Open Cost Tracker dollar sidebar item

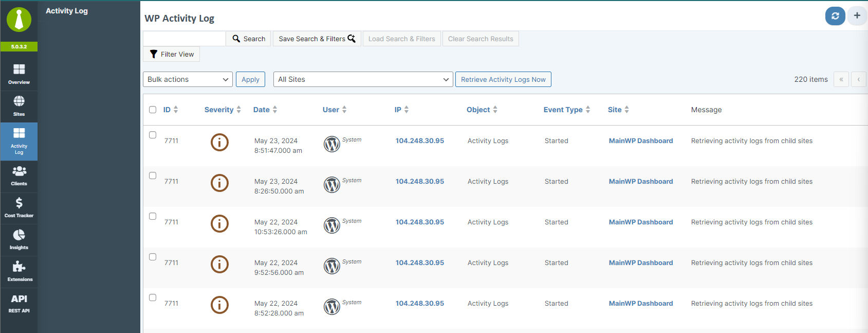click(19, 208)
